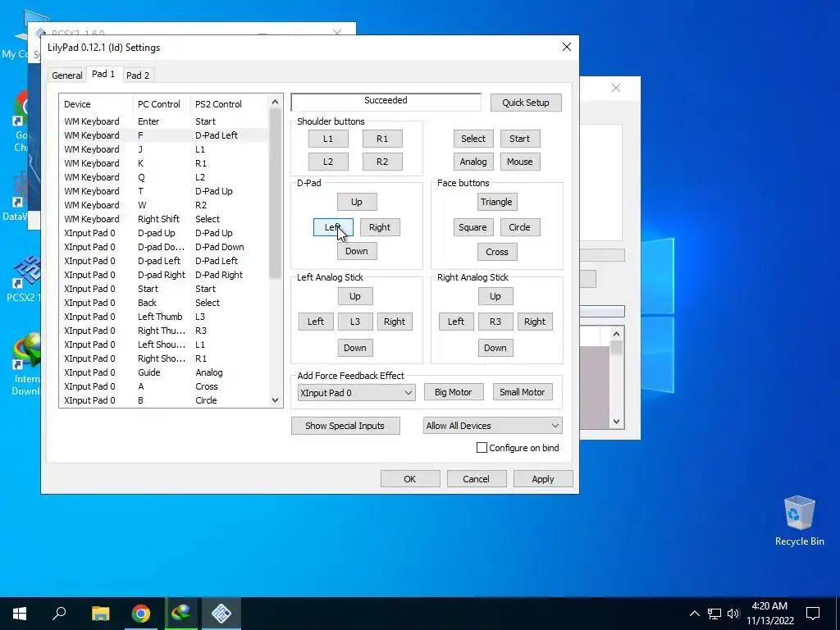Image resolution: width=840 pixels, height=630 pixels.
Task: Open File Explorer from taskbar
Action: 100,614
